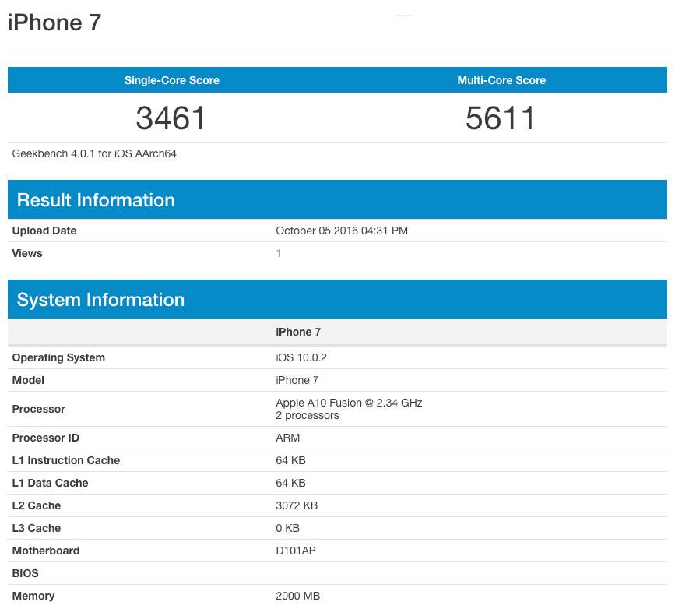Click the Model row label
The image size is (675, 616).
tap(28, 380)
